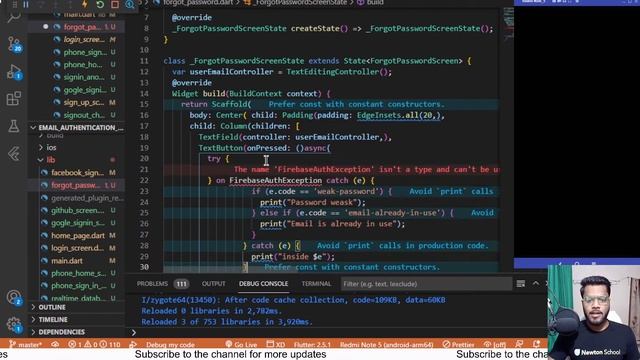Open the Search view icon

[x=13, y=17]
